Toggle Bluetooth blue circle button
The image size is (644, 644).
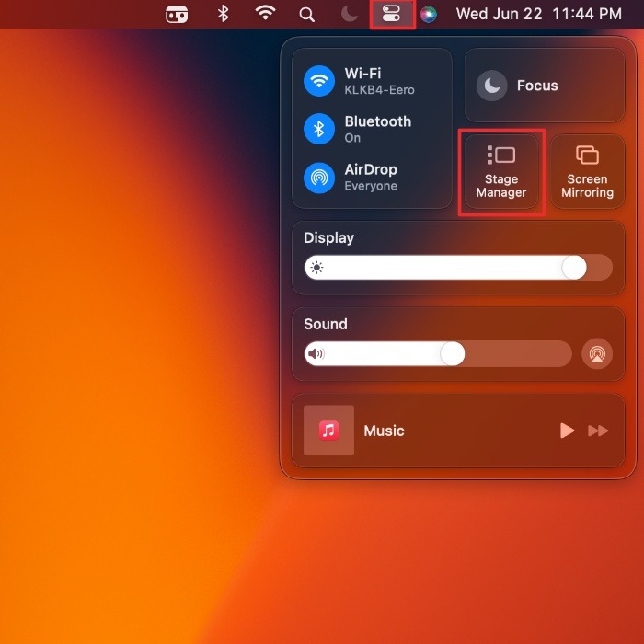click(319, 129)
